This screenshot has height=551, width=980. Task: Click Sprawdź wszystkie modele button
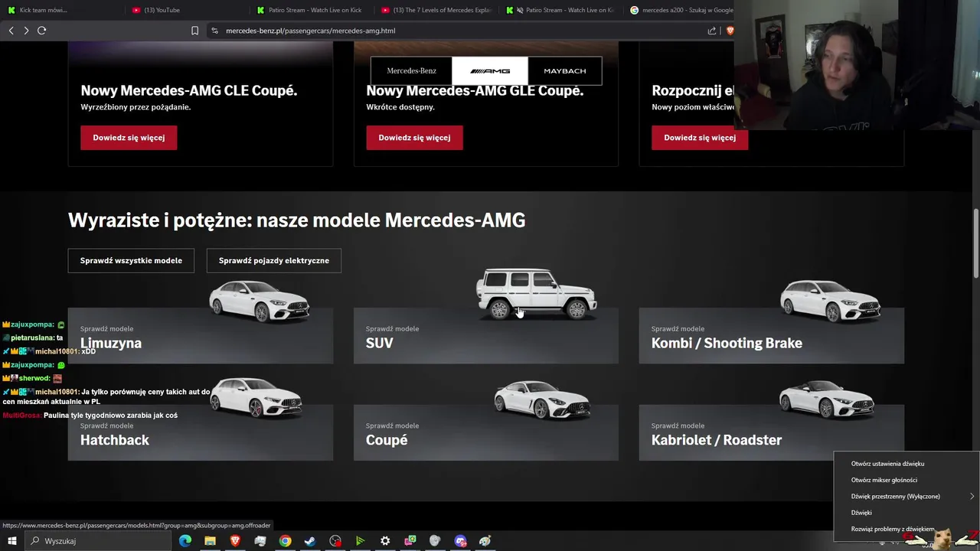[131, 260]
